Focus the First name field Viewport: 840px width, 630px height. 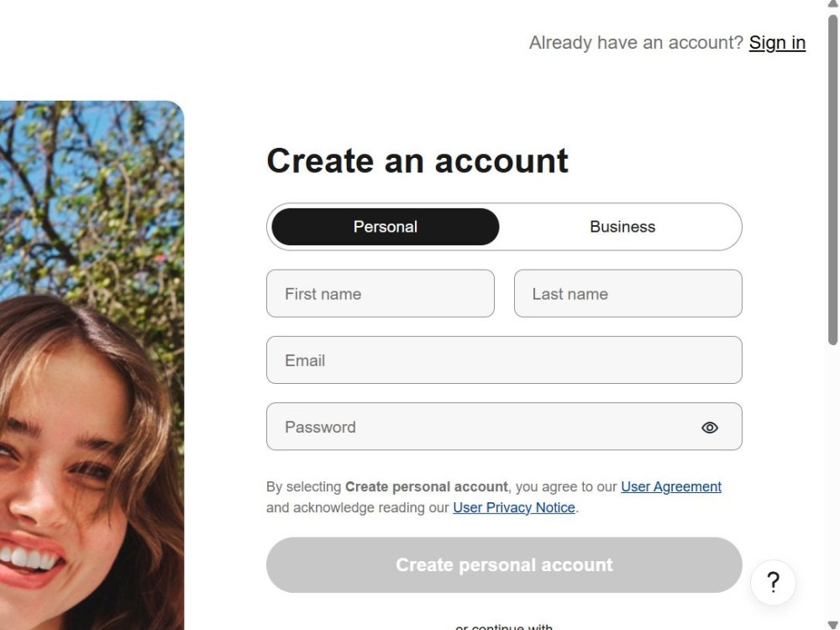(x=381, y=293)
